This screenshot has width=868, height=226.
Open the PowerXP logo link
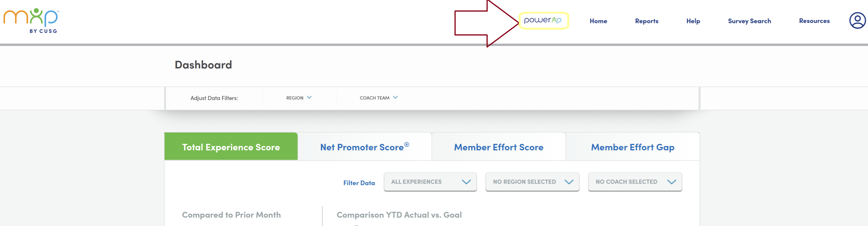click(543, 21)
